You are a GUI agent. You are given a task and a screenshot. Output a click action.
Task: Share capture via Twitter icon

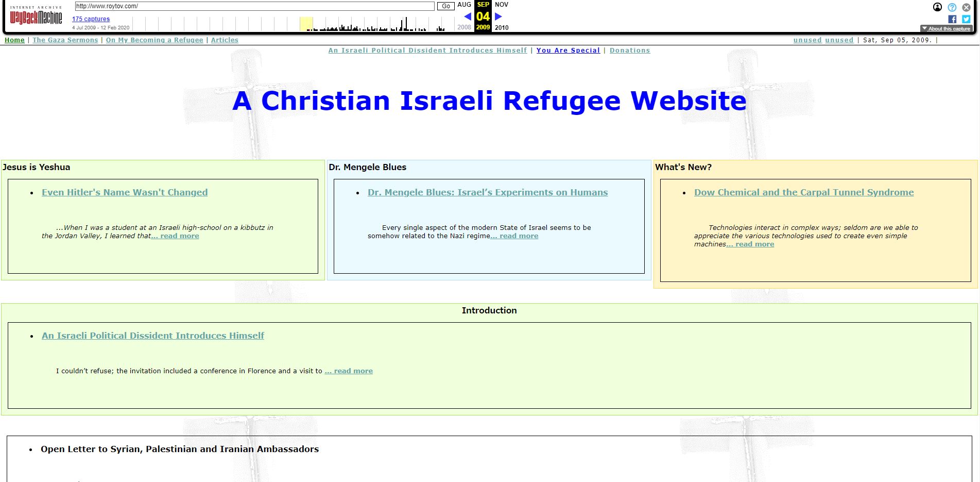coord(966,19)
